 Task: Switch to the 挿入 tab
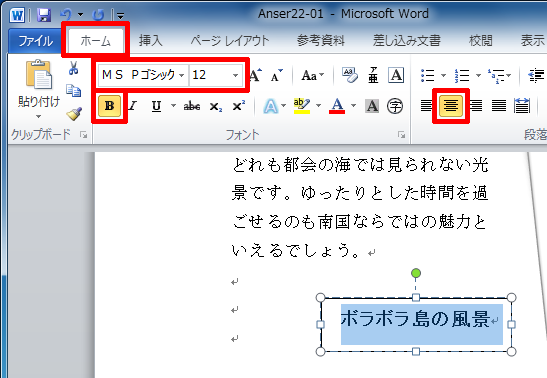point(151,40)
